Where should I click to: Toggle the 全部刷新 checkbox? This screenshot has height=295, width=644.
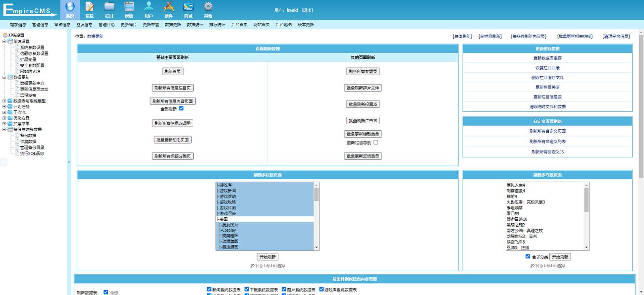click(181, 108)
